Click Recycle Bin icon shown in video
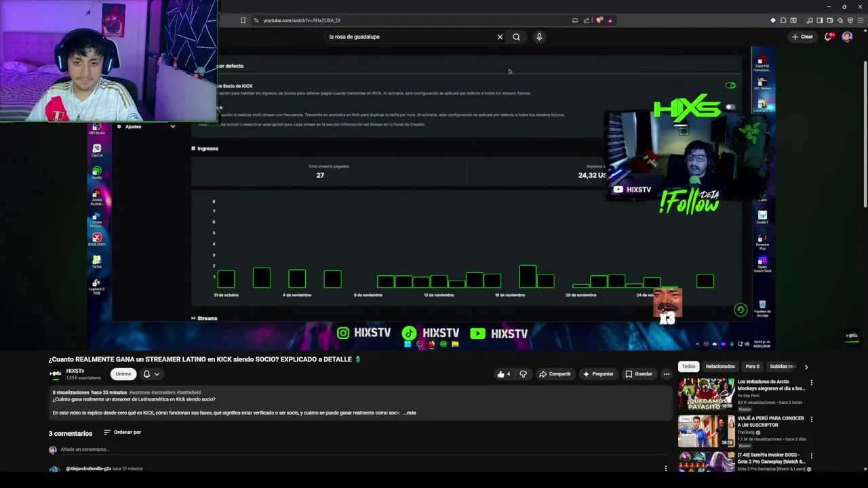Viewport: 868px width, 488px height. tap(762, 307)
